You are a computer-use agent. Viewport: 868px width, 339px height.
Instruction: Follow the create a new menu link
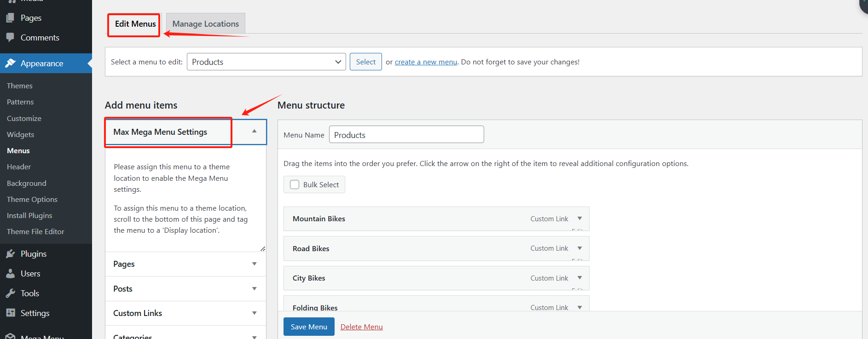pyautogui.click(x=426, y=62)
